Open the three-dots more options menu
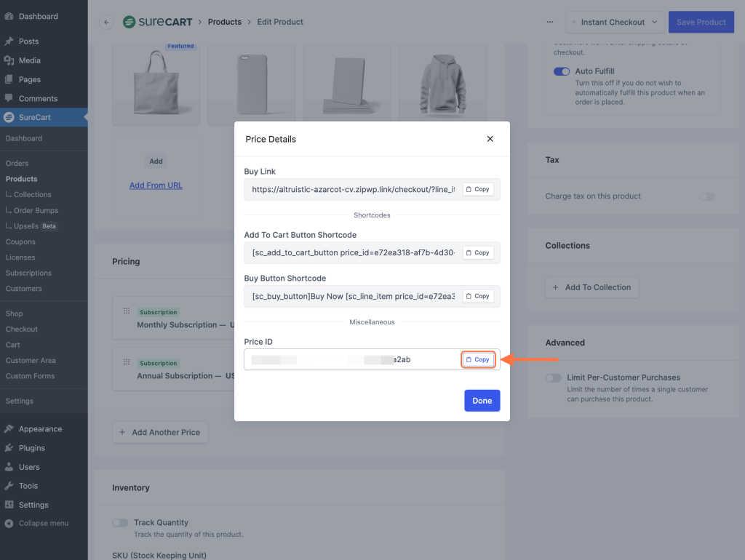The height and width of the screenshot is (560, 745). 549,22
